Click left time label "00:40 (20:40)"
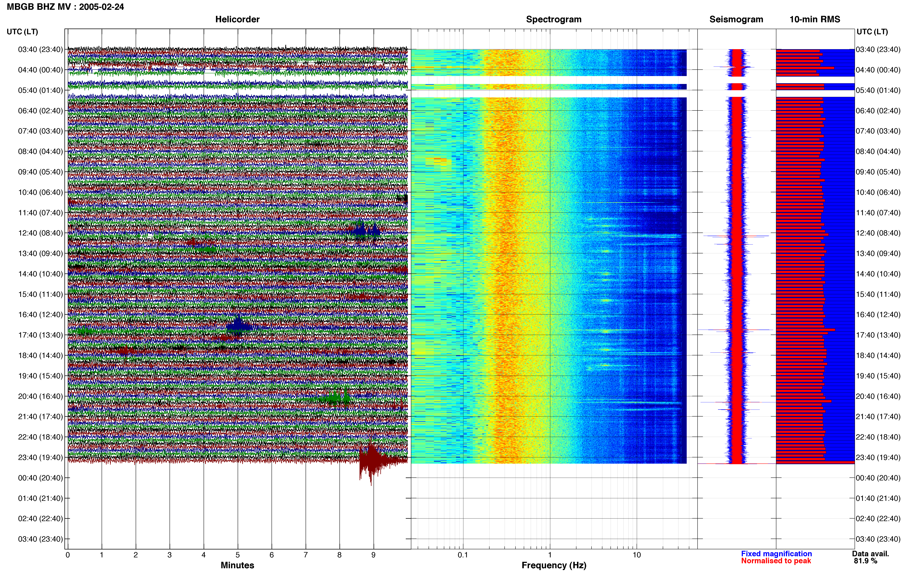Screen dimensions: 924x578 pos(41,478)
